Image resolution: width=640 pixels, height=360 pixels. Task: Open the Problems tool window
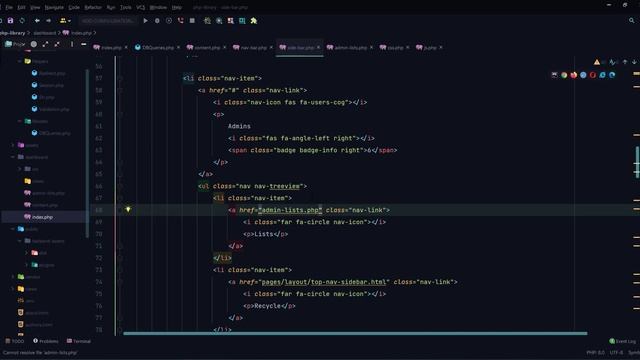tap(46, 341)
